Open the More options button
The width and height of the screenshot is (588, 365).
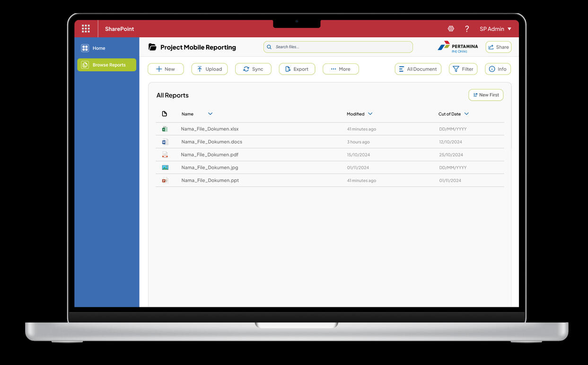pyautogui.click(x=341, y=69)
